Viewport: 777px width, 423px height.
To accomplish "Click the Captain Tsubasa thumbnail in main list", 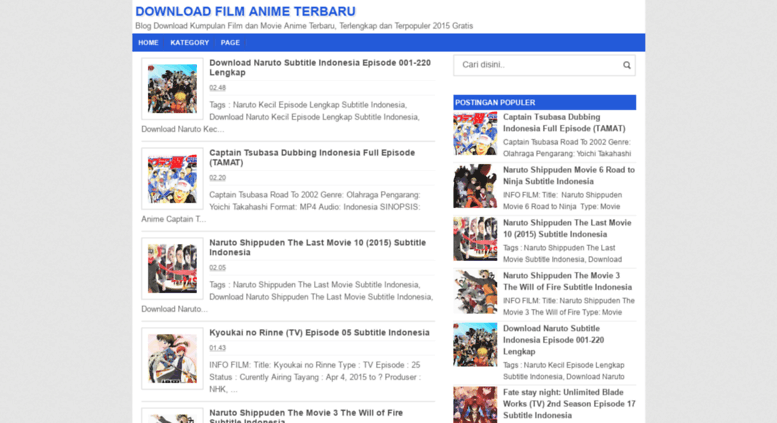I will click(x=172, y=178).
